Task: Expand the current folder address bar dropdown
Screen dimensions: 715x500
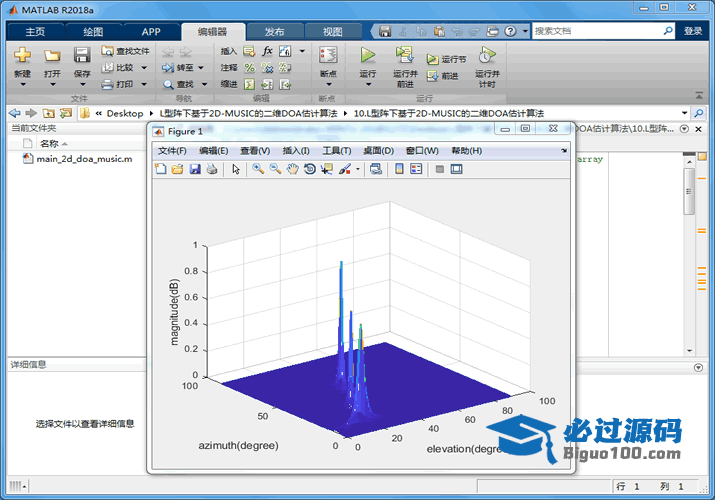Action: (x=685, y=113)
